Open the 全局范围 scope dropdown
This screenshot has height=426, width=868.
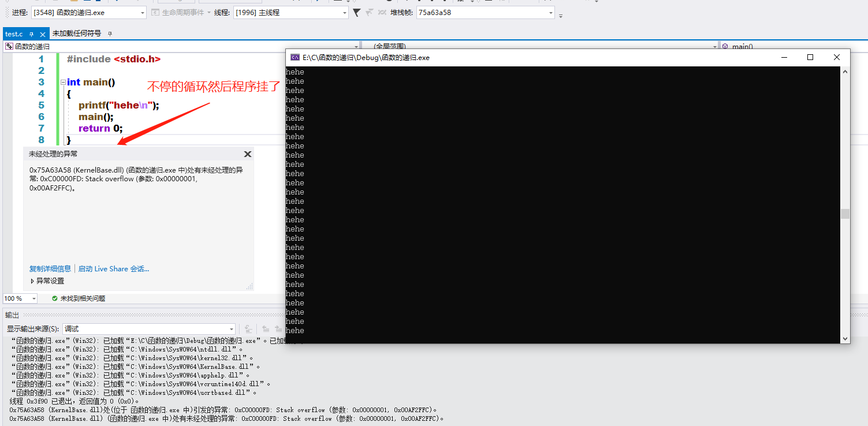(715, 46)
